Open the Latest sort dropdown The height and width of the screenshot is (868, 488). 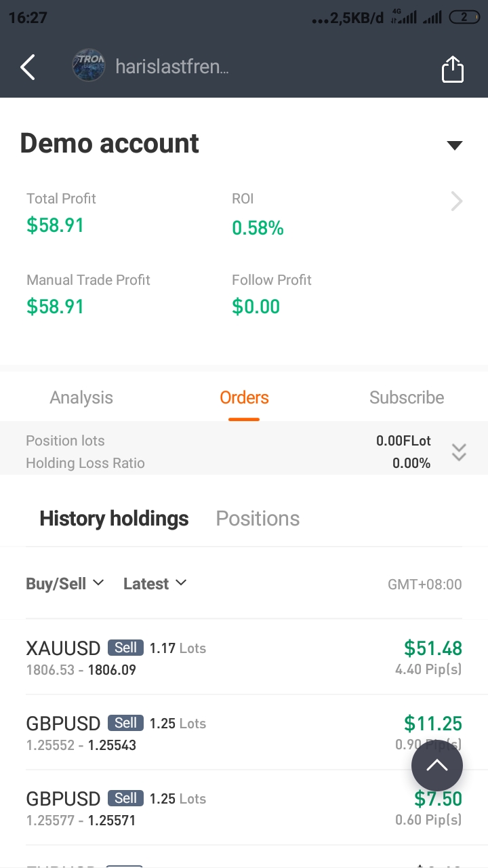(x=155, y=583)
